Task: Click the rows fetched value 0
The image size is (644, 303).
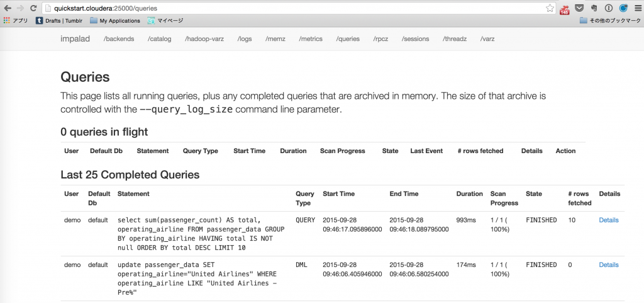Action: [x=570, y=265]
